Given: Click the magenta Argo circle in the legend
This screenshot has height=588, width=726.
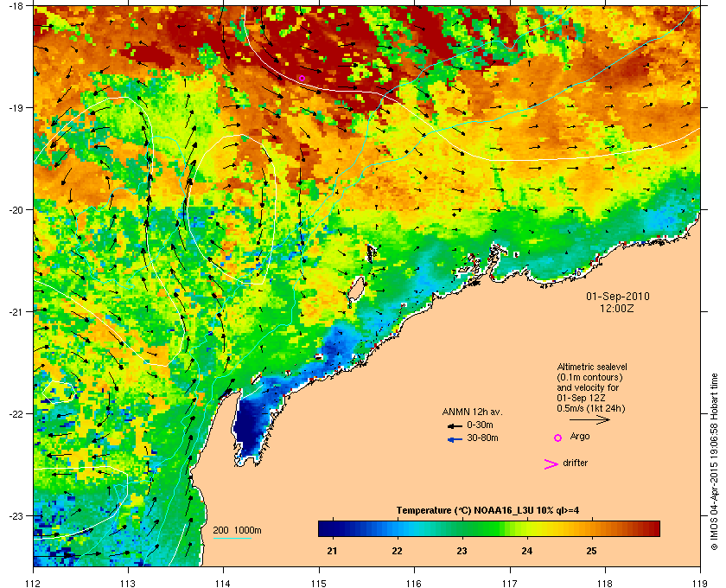Looking at the screenshot, I should pyautogui.click(x=558, y=438).
